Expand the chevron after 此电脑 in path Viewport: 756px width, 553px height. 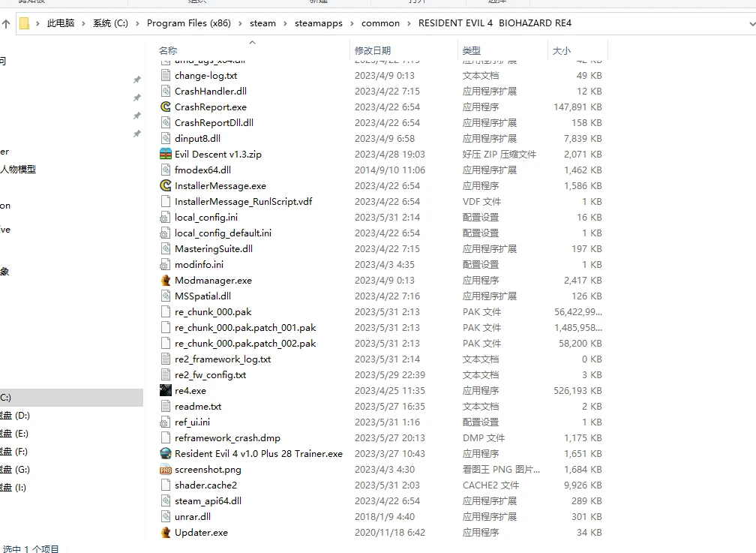point(83,23)
